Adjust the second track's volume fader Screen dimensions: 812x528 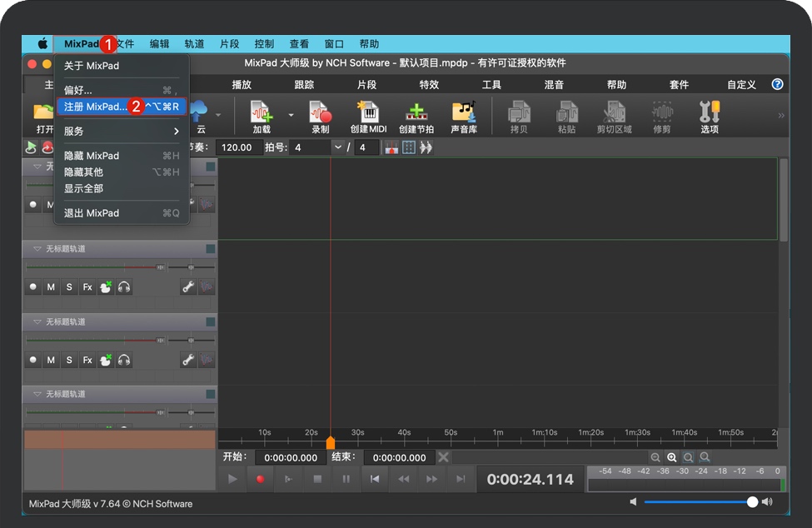[161, 267]
